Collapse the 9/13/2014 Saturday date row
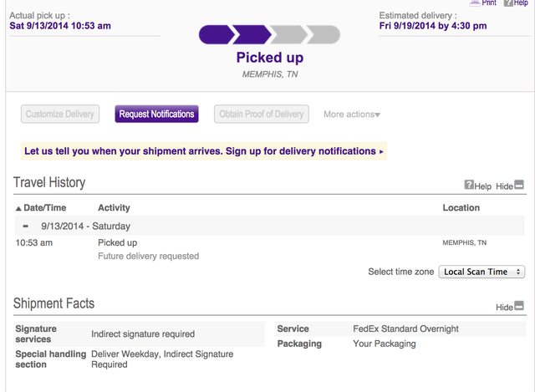Image resolution: width=535 pixels, height=392 pixels. pos(26,226)
